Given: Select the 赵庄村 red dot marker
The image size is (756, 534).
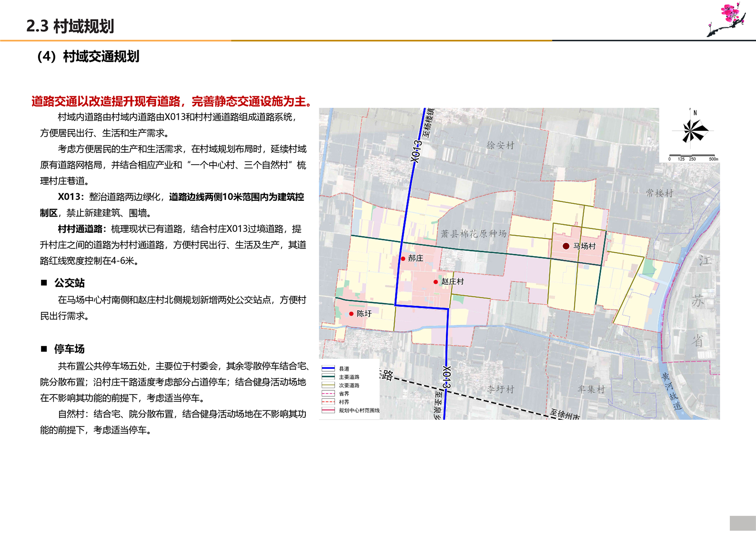Looking at the screenshot, I should click(435, 282).
